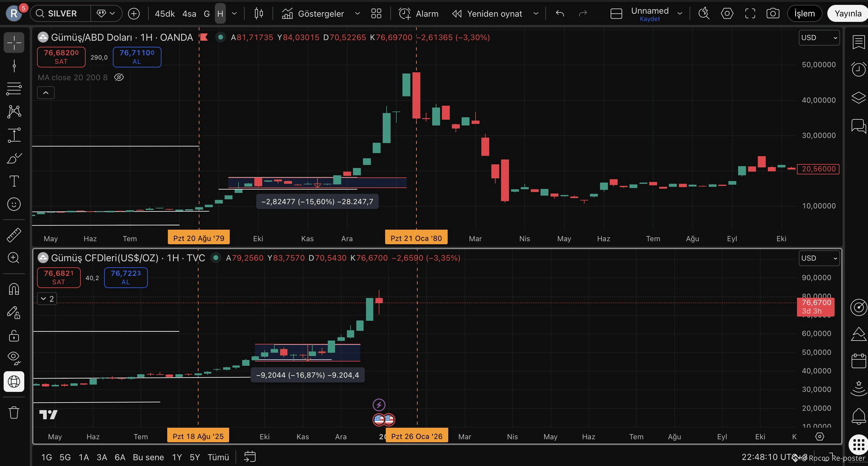Toggle magnet mode in left toolbar
The width and height of the screenshot is (868, 466).
coord(14,289)
